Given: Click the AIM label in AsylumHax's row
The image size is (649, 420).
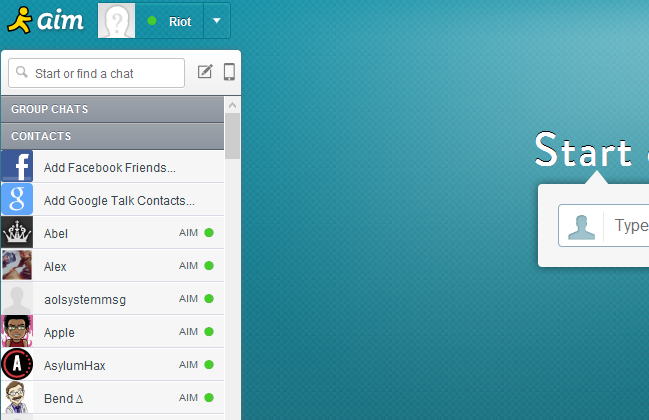Looking at the screenshot, I should pyautogui.click(x=188, y=365).
